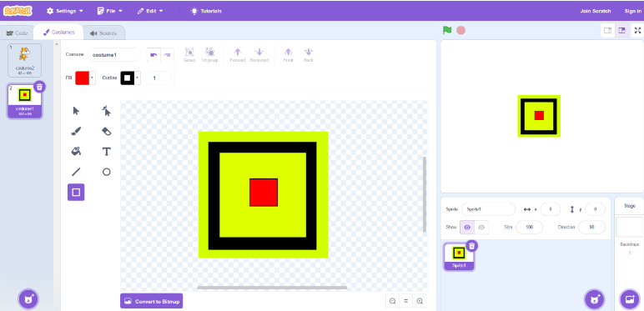Click the Redo arrow button
644x311 pixels.
pyautogui.click(x=167, y=54)
